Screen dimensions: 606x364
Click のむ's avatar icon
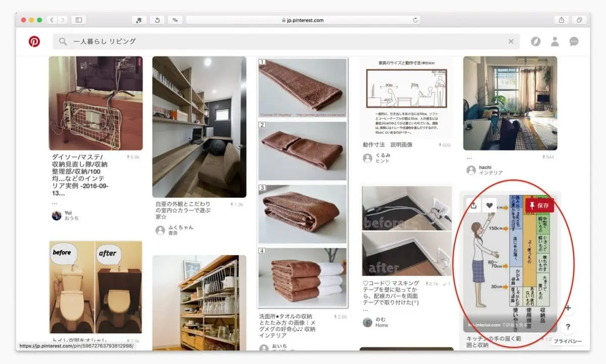(368, 322)
